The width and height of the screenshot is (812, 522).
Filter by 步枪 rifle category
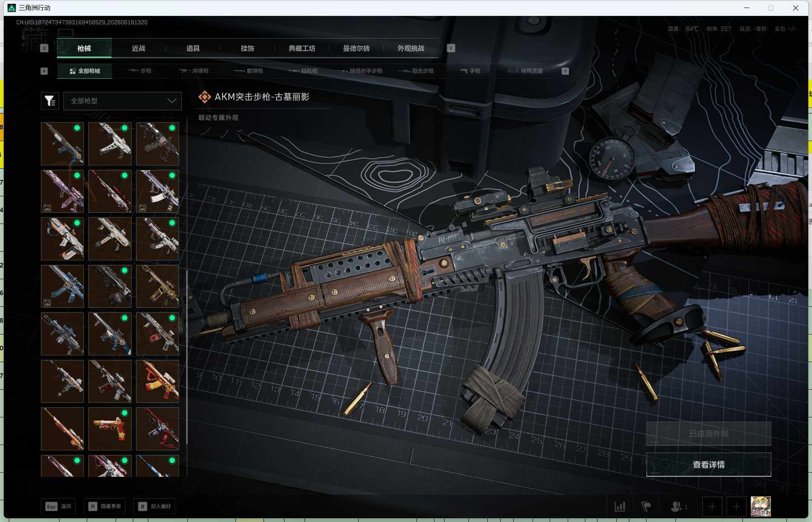point(140,71)
